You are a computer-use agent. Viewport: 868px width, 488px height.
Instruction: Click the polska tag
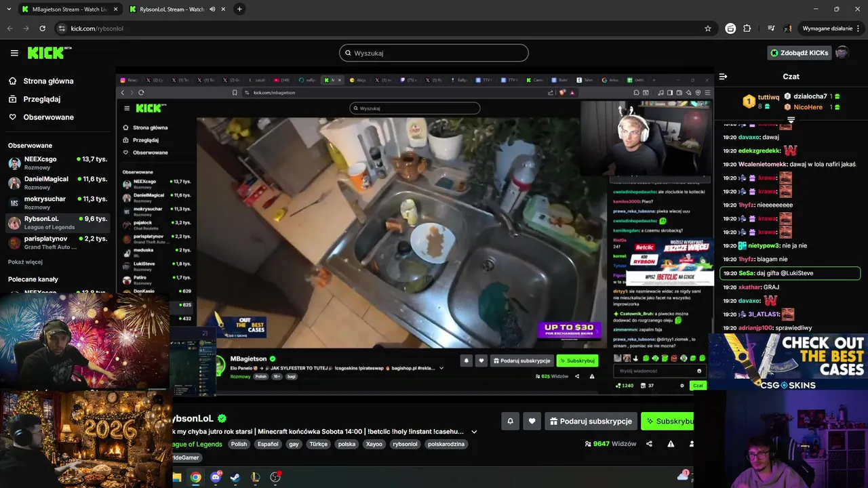point(347,444)
